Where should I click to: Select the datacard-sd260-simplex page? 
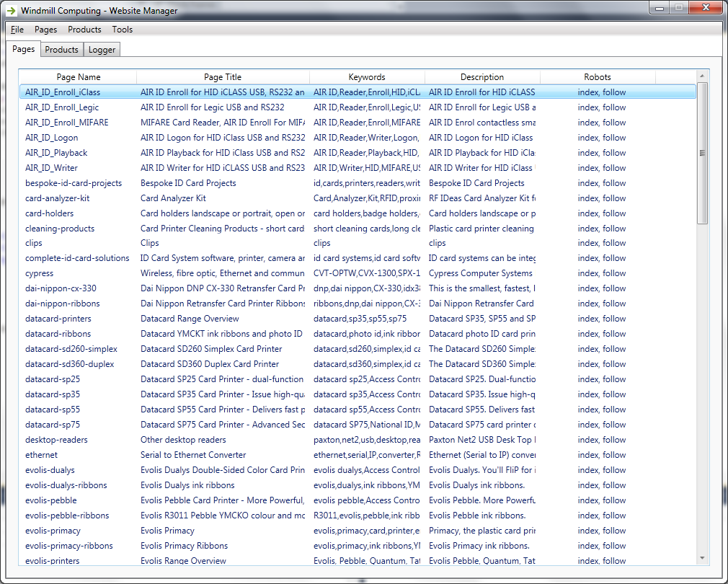tap(71, 349)
